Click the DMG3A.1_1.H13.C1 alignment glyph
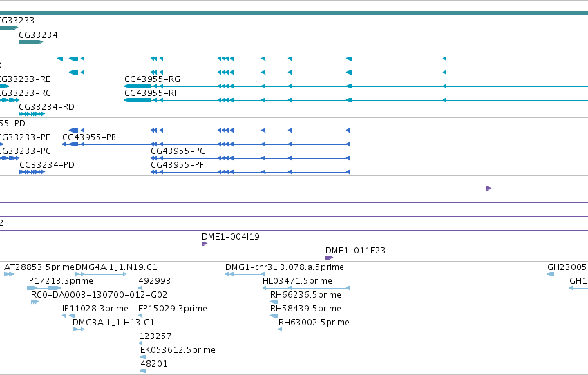This screenshot has height=375, width=588. [x=78, y=329]
